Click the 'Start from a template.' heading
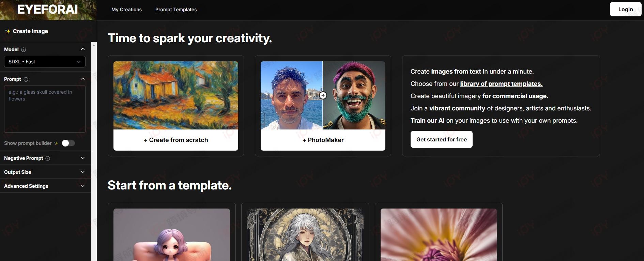 click(170, 185)
